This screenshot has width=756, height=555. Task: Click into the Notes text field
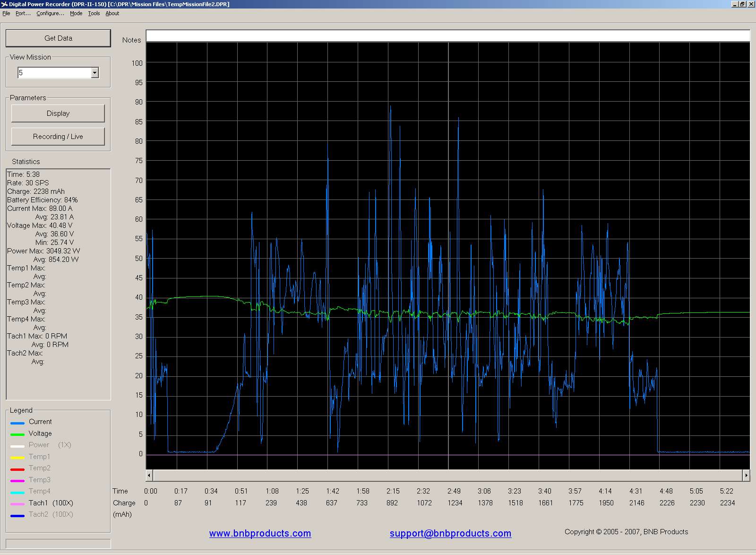coord(447,36)
